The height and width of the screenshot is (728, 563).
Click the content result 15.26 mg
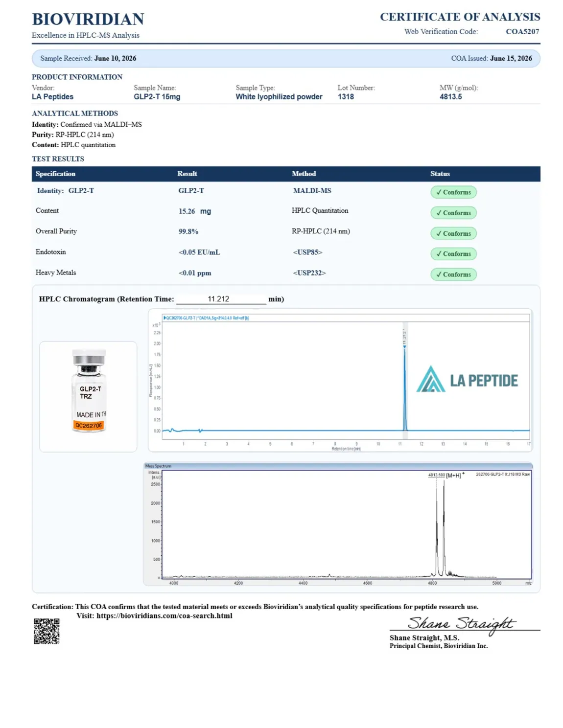click(195, 211)
